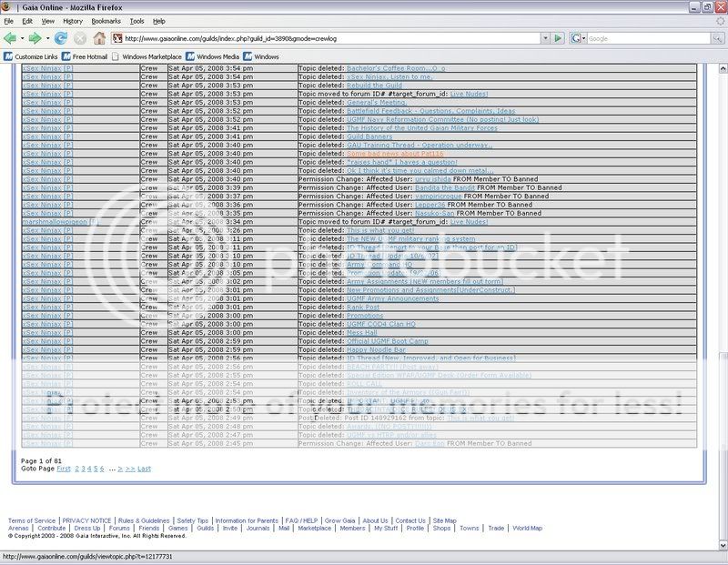Click the Last page link in pagination

coord(144,469)
